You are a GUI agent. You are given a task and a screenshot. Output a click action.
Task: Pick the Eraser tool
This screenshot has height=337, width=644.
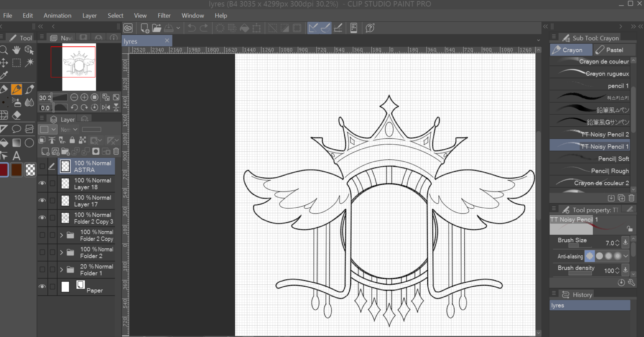coord(17,115)
